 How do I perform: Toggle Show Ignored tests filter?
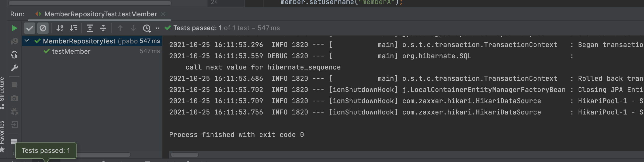[x=43, y=28]
